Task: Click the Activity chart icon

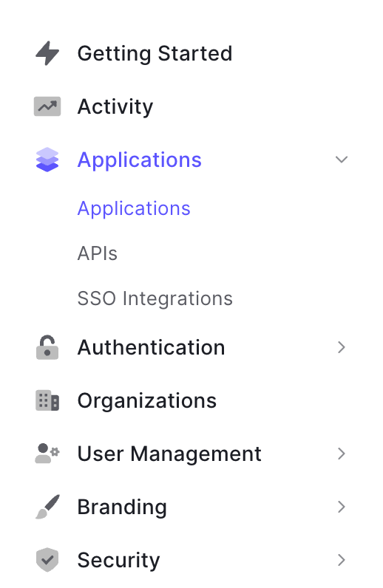Action: coord(47,106)
